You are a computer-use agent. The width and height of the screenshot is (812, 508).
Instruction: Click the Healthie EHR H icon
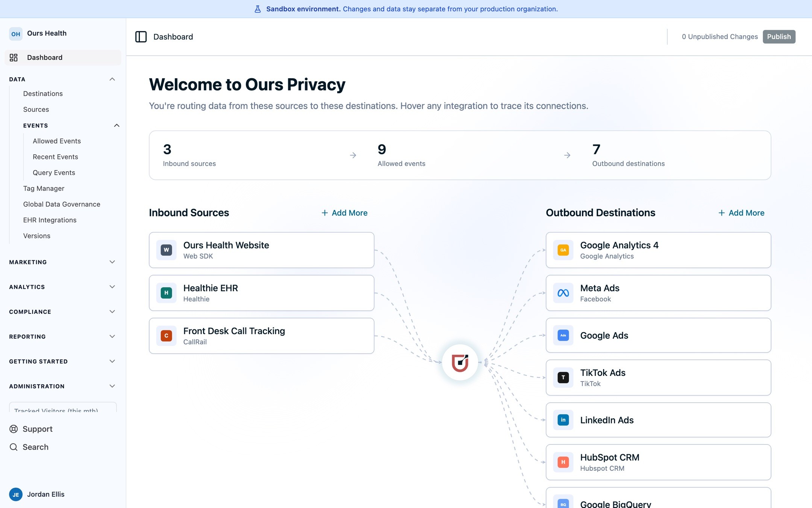point(166,293)
